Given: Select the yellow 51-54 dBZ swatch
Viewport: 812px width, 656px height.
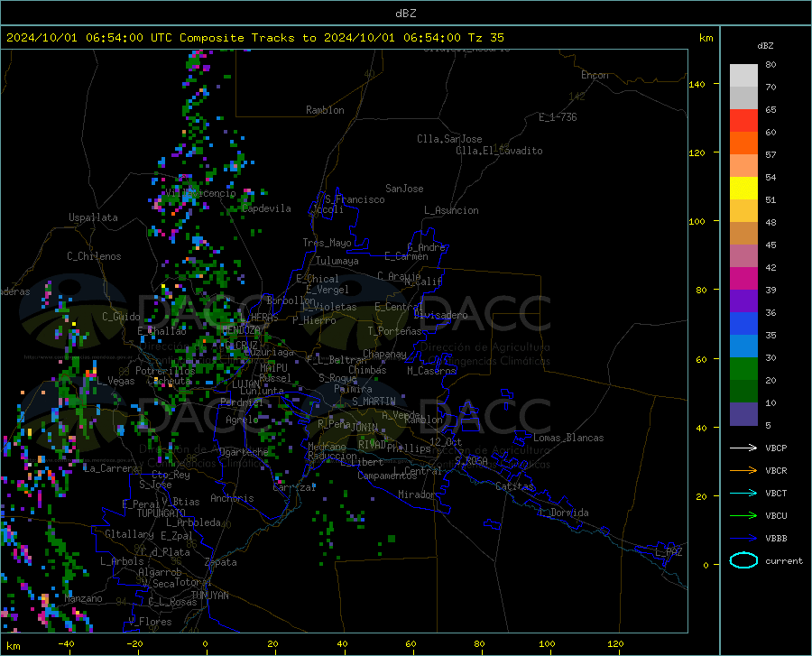Looking at the screenshot, I should (743, 189).
